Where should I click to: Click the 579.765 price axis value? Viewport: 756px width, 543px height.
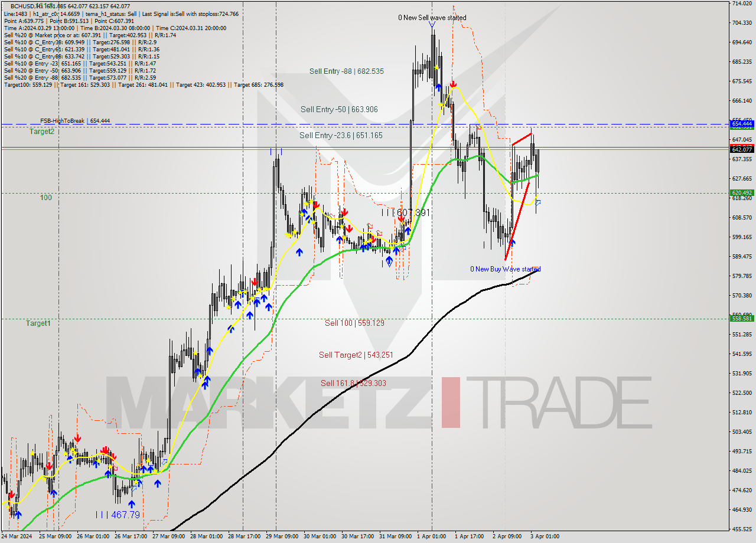(x=742, y=276)
